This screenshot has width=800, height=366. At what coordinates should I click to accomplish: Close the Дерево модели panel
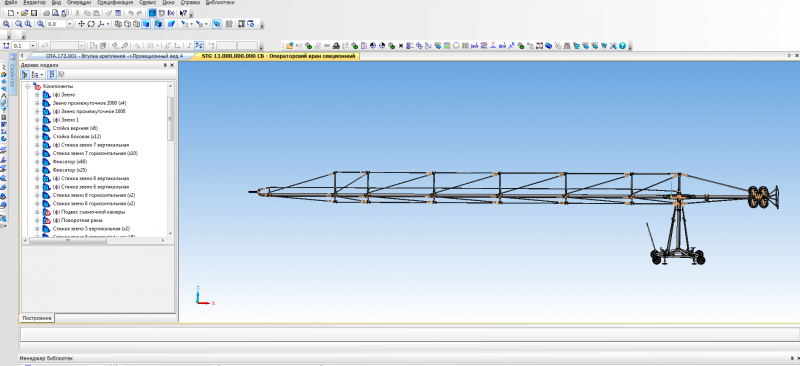coord(172,65)
